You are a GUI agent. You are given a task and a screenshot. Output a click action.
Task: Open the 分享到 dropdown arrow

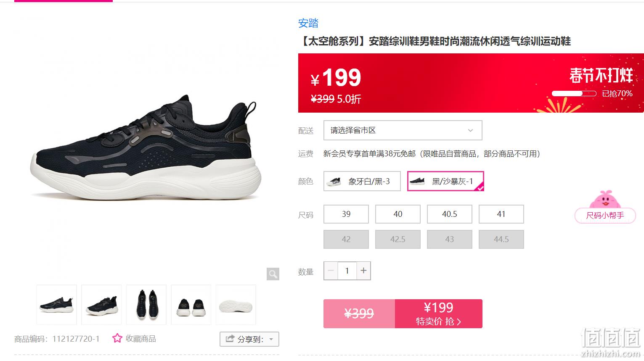coord(271,339)
